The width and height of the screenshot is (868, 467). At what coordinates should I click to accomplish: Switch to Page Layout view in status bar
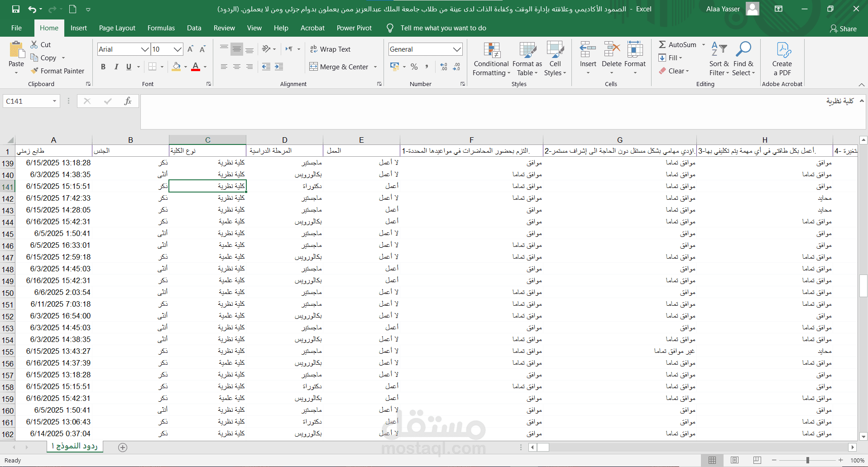point(734,460)
